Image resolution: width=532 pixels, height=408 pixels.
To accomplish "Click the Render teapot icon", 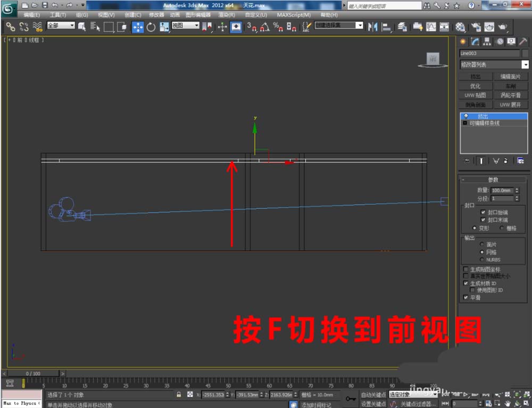I will (502, 27).
